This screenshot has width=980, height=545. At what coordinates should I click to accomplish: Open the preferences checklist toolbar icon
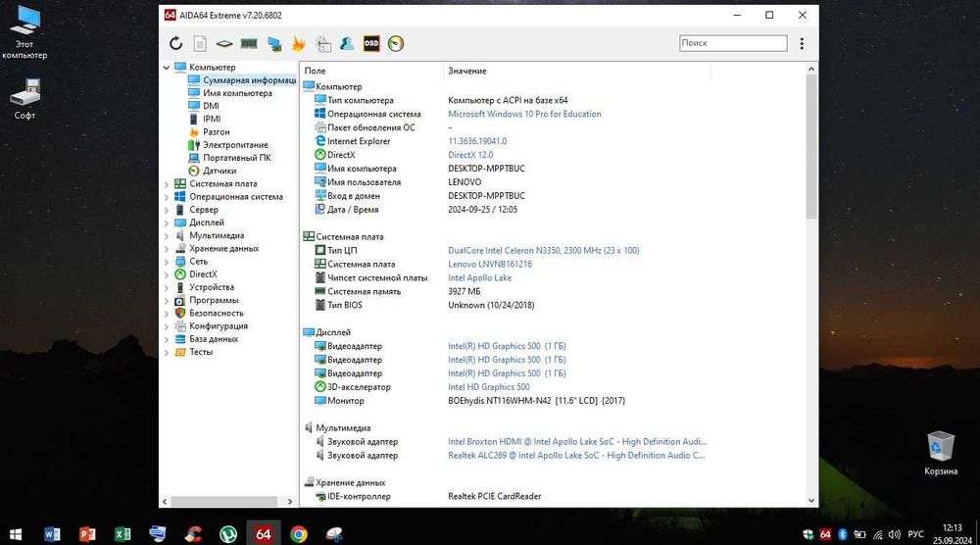(x=323, y=44)
